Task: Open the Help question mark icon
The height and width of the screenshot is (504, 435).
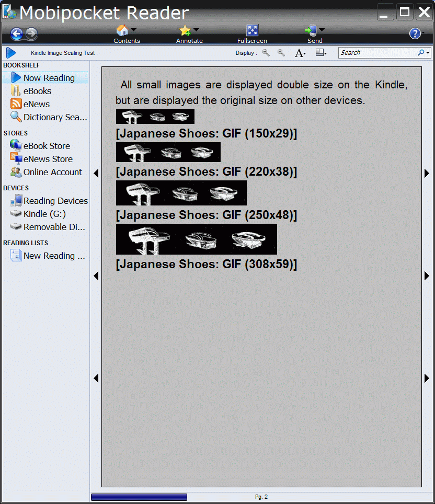Action: click(415, 33)
